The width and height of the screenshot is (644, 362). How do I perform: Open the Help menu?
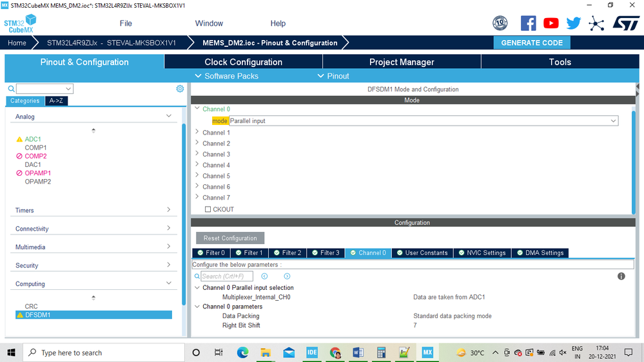[x=278, y=23]
